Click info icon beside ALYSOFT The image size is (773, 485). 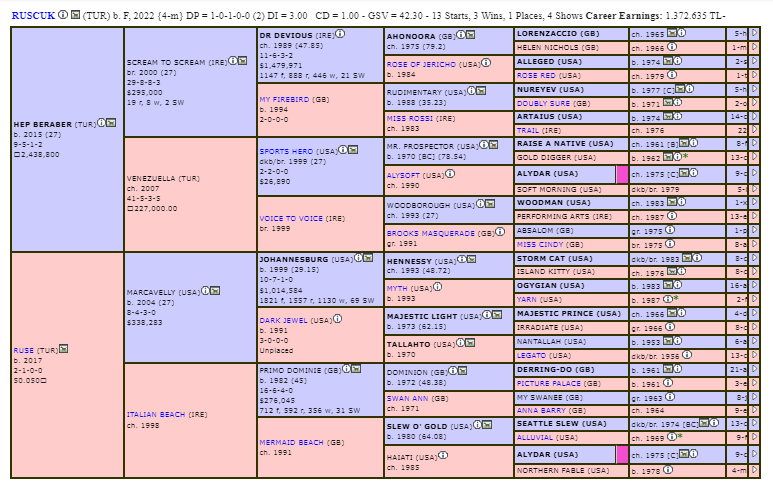450,173
